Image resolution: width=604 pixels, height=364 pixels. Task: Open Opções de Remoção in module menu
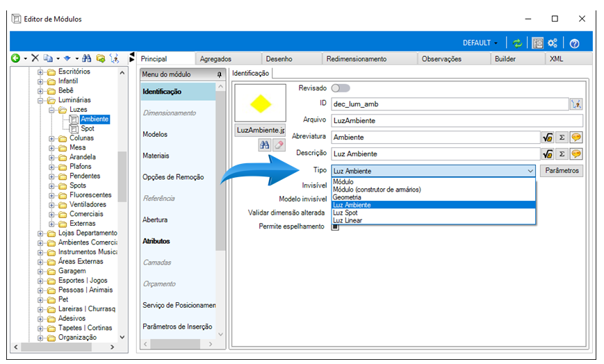[x=179, y=177]
